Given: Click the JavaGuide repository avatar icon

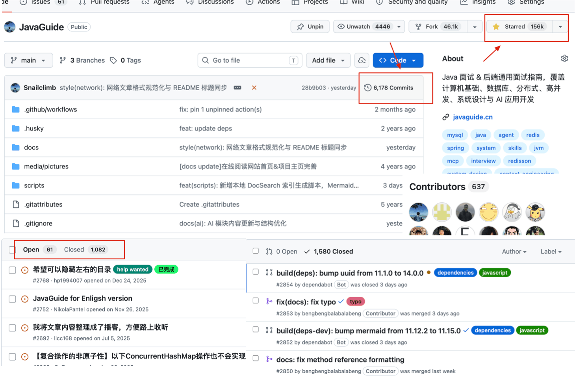Looking at the screenshot, I should [x=10, y=27].
